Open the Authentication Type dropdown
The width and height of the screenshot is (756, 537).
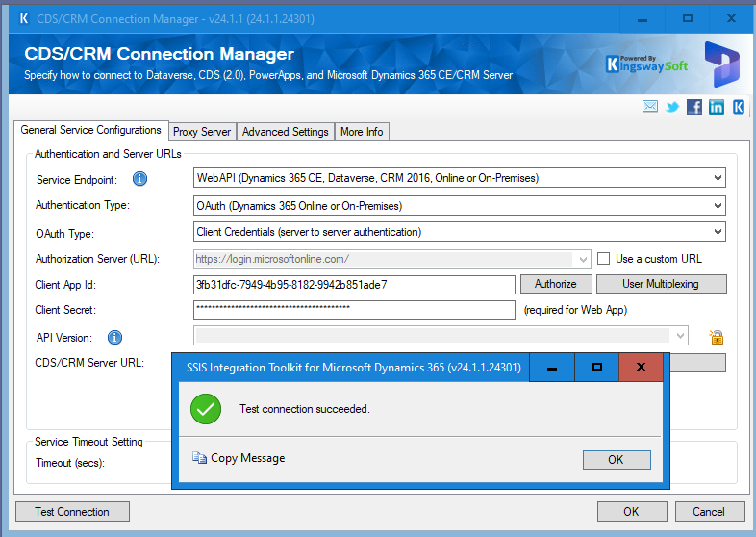click(x=718, y=205)
